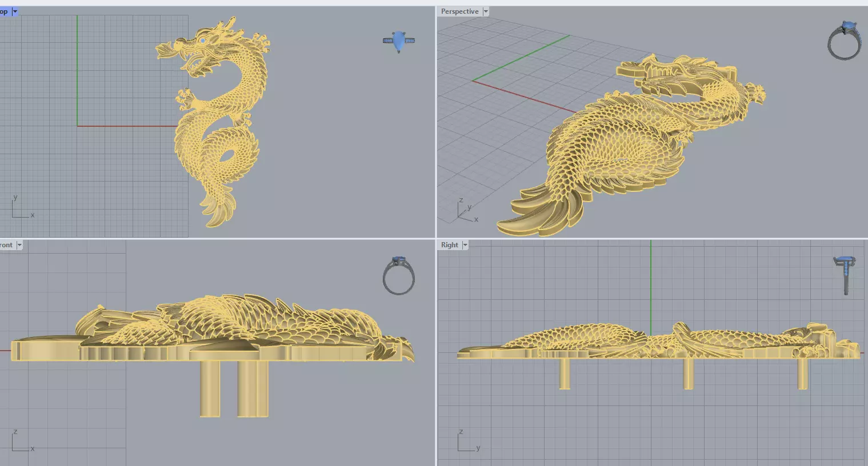868x466 pixels.
Task: Open the Top viewport dropdown arrow
Action: (15, 11)
